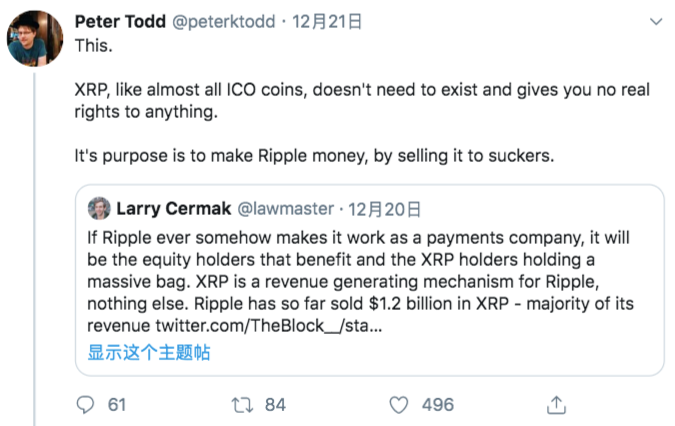
Task: Open the quoted tweet body text
Action: (360, 281)
